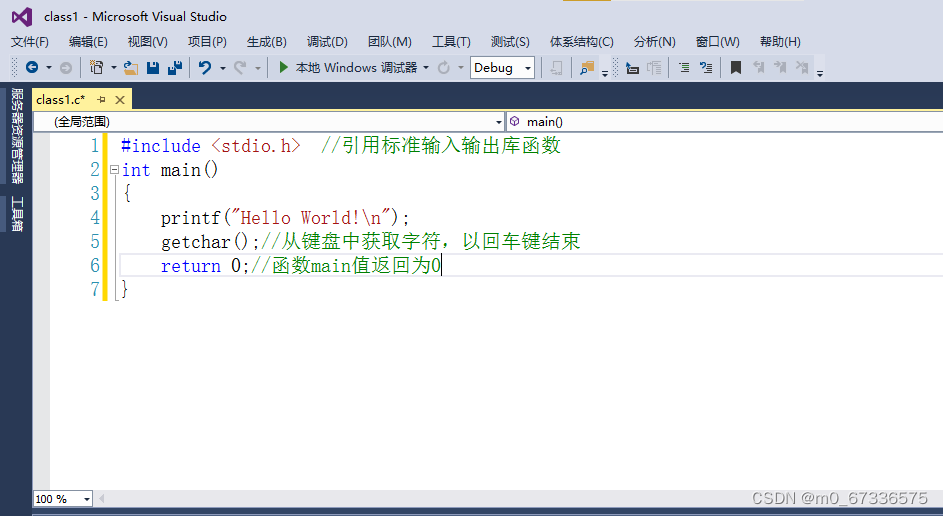Expand the debugger target dropdown arrow
The width and height of the screenshot is (943, 516).
[426, 68]
